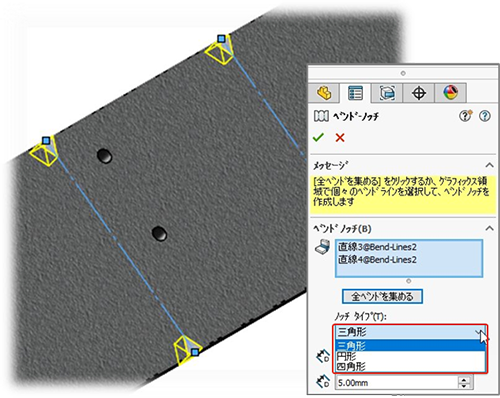The image size is (500, 398).
Task: Open the ConfigurationManager tab icon
Action: click(x=387, y=93)
